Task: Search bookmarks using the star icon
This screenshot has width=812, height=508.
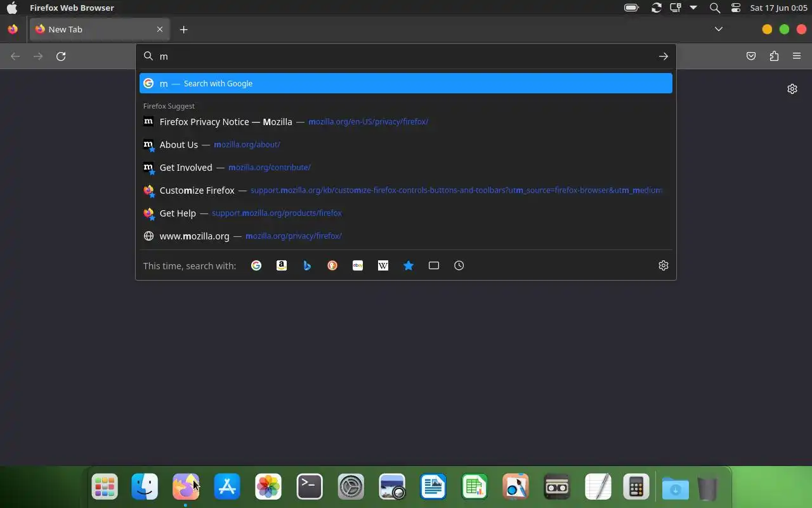Action: [x=409, y=265]
